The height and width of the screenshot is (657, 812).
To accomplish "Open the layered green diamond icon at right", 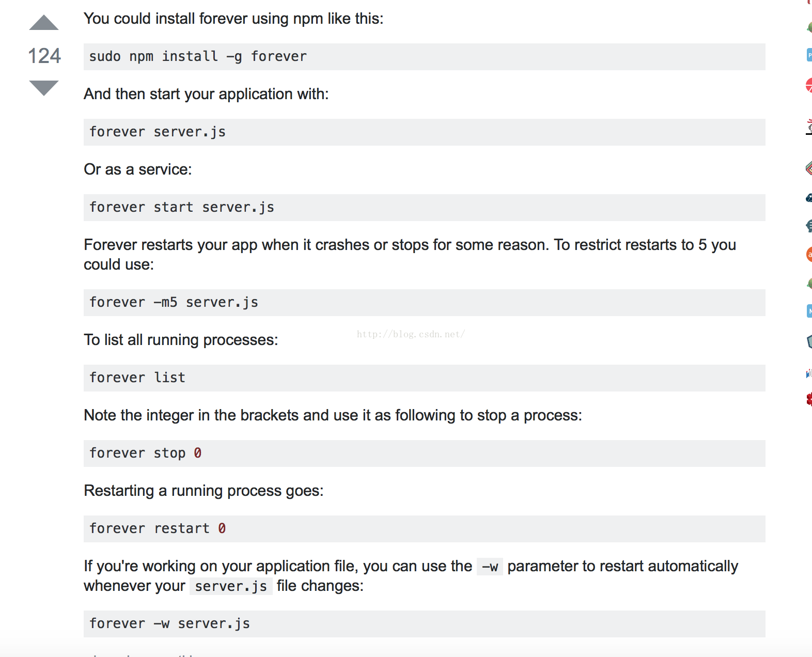I will 809,168.
